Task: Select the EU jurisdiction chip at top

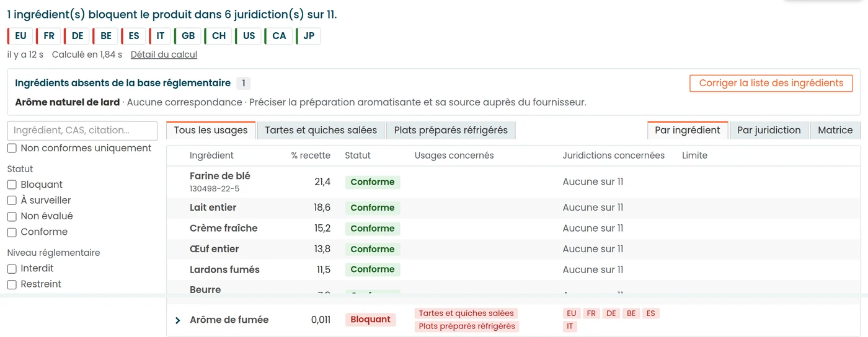Action: pos(20,36)
